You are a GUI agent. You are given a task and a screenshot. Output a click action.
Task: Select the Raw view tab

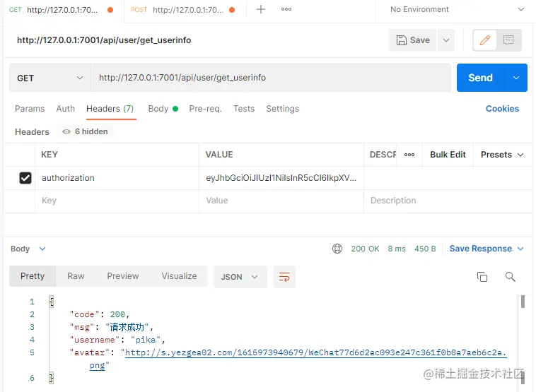pos(76,276)
